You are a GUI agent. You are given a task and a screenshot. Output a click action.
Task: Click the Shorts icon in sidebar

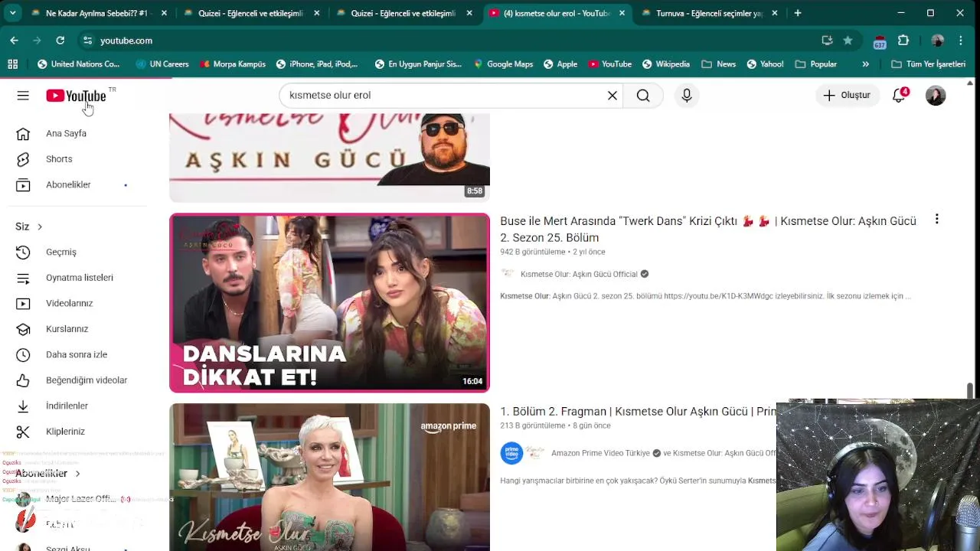point(23,159)
